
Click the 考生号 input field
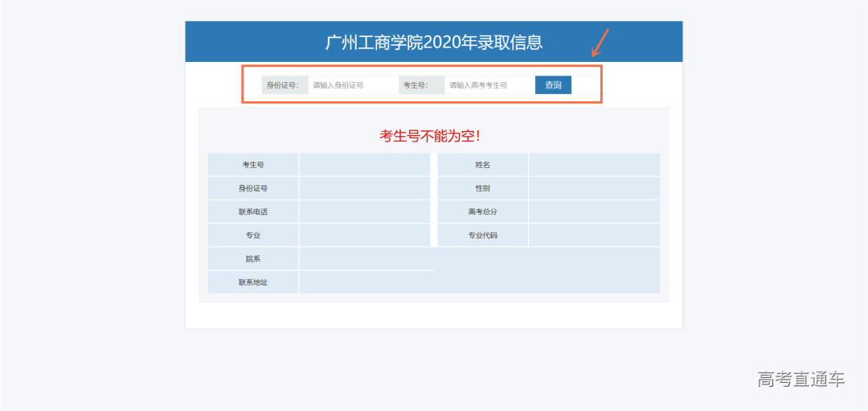pyautogui.click(x=489, y=85)
